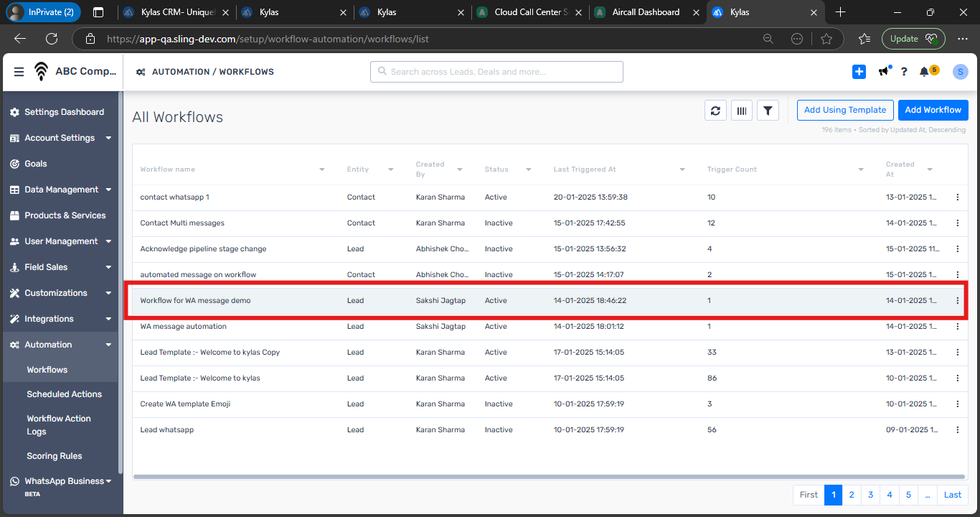This screenshot has height=517, width=980.
Task: Click the browser back arrow
Action: click(20, 39)
